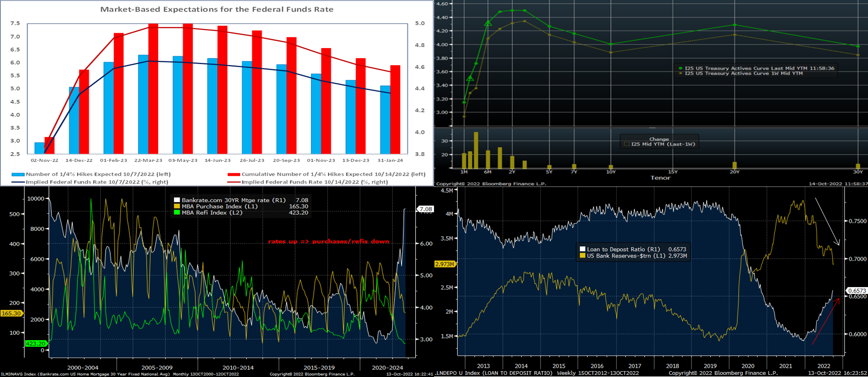The height and width of the screenshot is (377, 868).
Task: Click the yellow 2.973M reserves value tag
Action: pyautogui.click(x=444, y=264)
